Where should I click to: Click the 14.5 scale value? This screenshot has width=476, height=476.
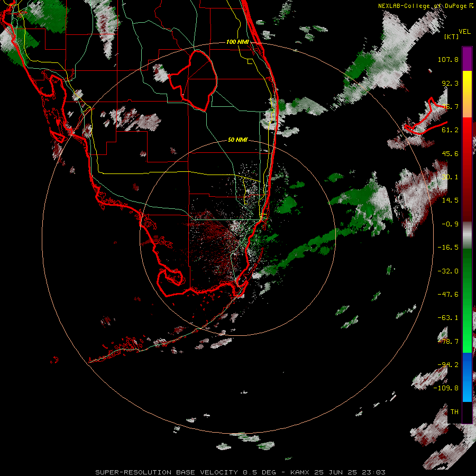450,200
